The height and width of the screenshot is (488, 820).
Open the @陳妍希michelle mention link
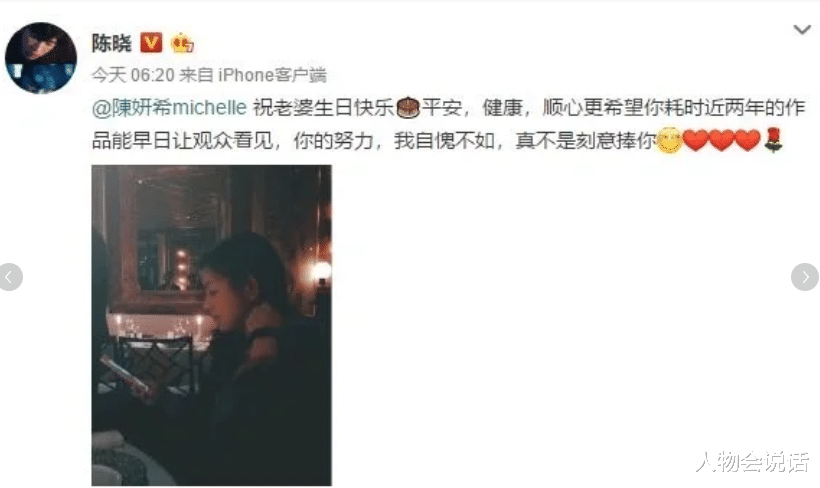pos(169,108)
